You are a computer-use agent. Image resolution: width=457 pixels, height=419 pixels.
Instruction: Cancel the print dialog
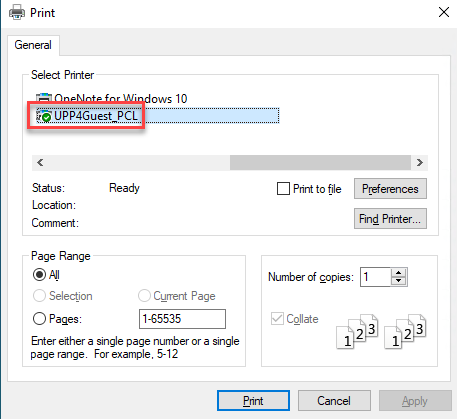click(334, 400)
